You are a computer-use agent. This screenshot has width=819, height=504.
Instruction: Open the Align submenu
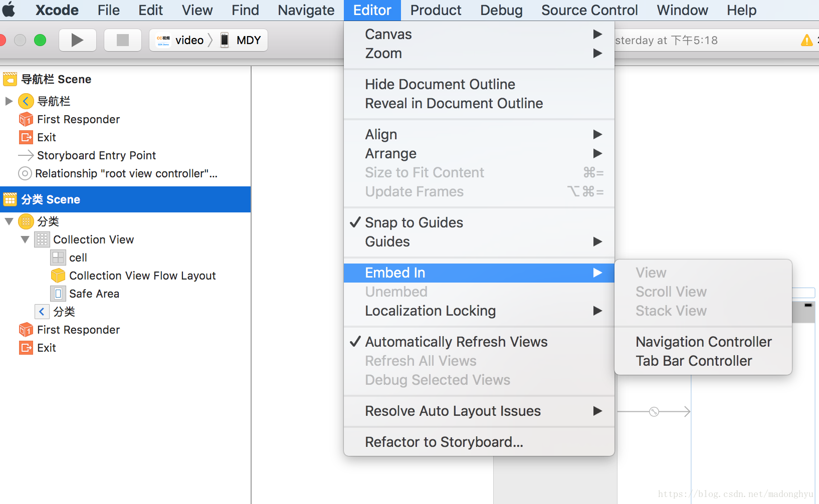pyautogui.click(x=479, y=134)
